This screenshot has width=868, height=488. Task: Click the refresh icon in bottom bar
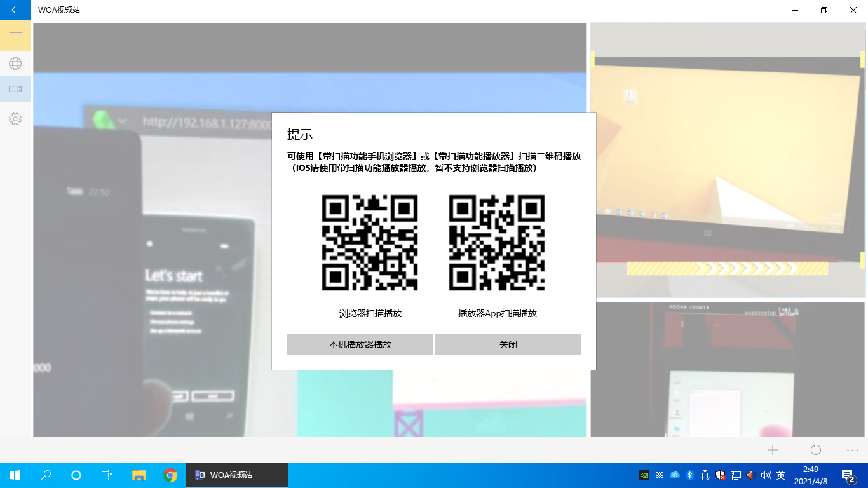click(x=816, y=450)
